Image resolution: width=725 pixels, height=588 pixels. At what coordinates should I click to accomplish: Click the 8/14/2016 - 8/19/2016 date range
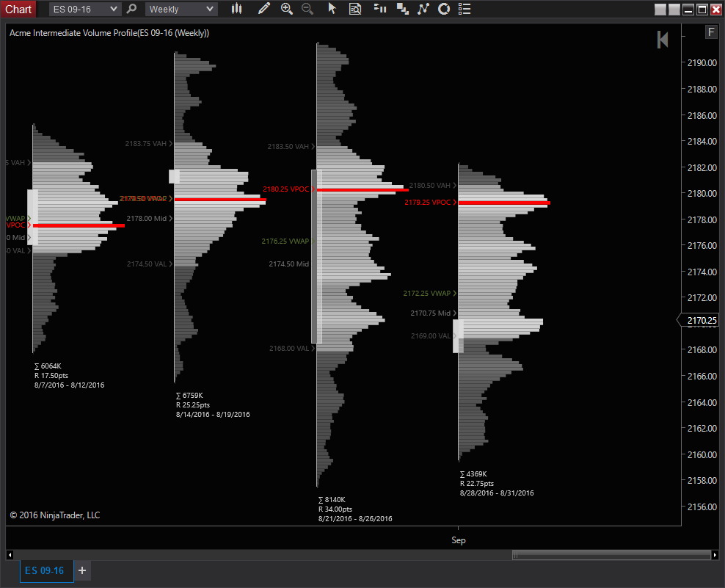point(213,415)
